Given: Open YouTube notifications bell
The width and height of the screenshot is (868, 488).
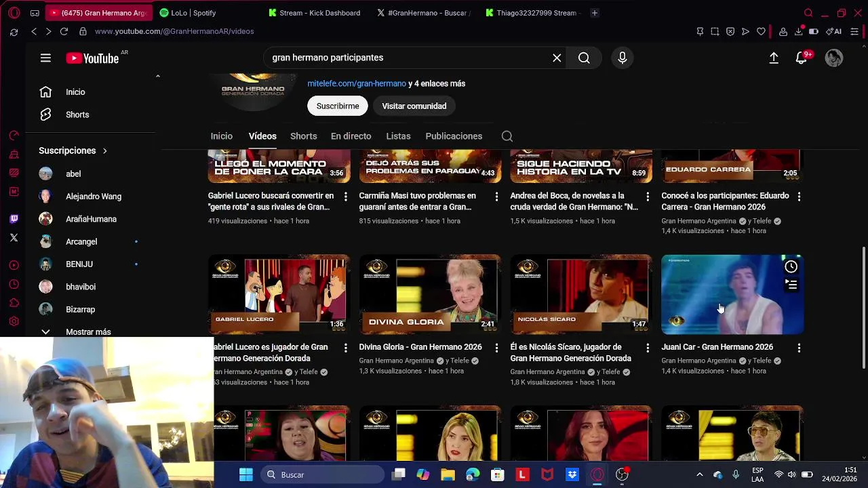Looking at the screenshot, I should [802, 58].
